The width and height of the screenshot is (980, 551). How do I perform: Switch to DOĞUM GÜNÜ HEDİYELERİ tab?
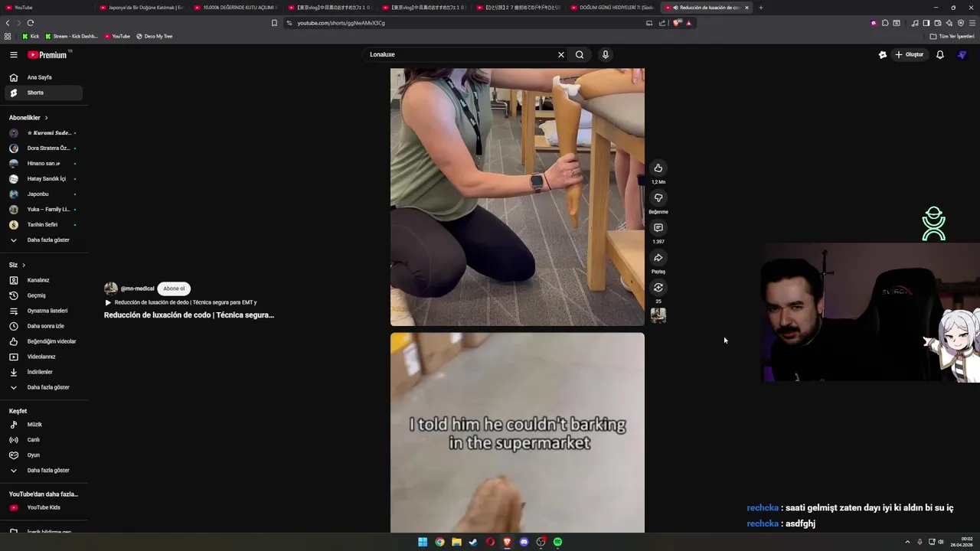click(612, 8)
